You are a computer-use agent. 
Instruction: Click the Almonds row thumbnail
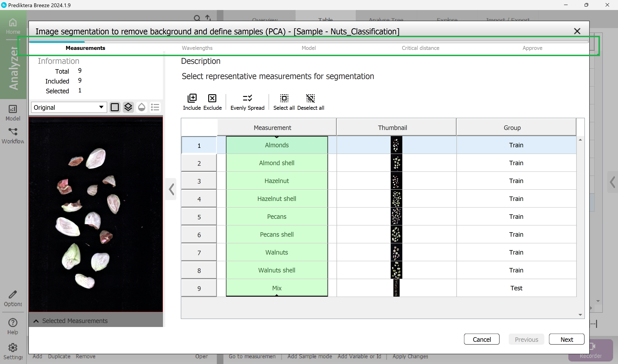coord(396,145)
